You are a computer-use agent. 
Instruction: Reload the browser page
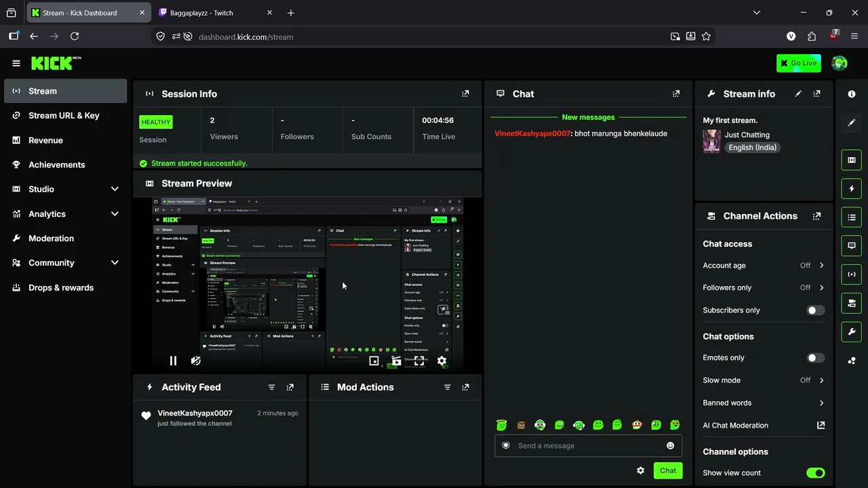(x=75, y=37)
